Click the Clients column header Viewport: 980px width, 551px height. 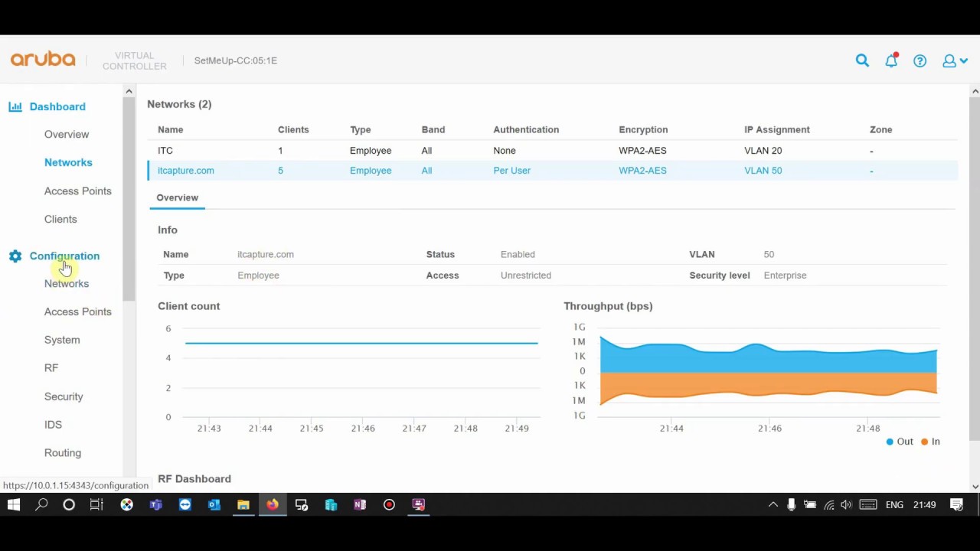click(293, 130)
